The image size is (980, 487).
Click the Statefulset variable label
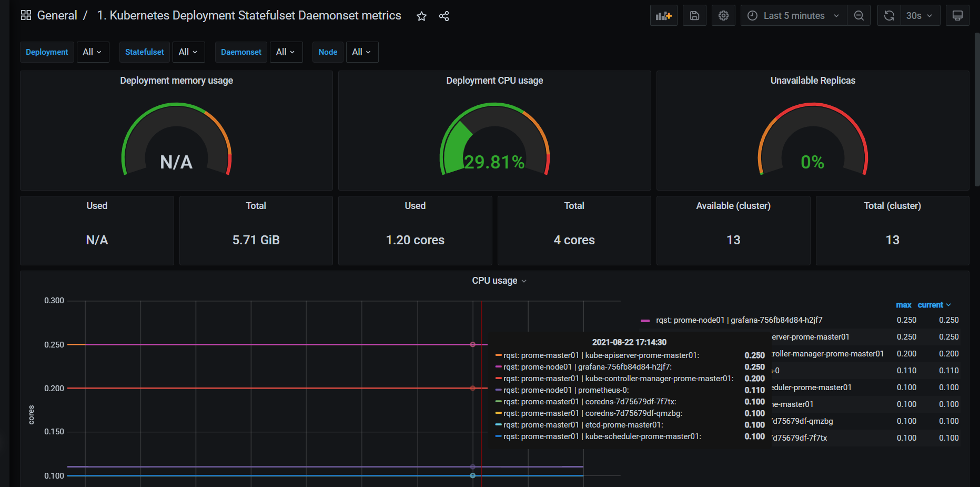(x=145, y=52)
